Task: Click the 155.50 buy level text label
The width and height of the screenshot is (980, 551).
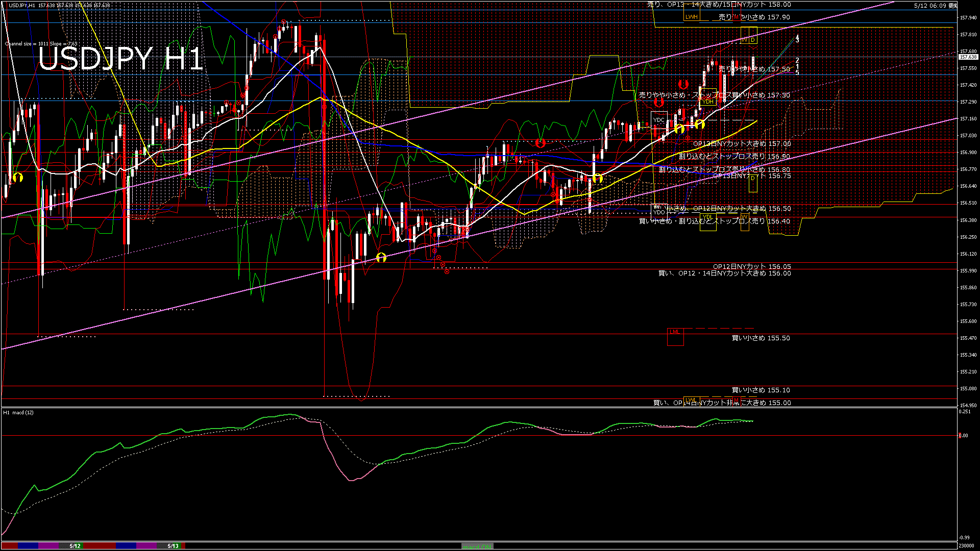Action: coord(761,338)
